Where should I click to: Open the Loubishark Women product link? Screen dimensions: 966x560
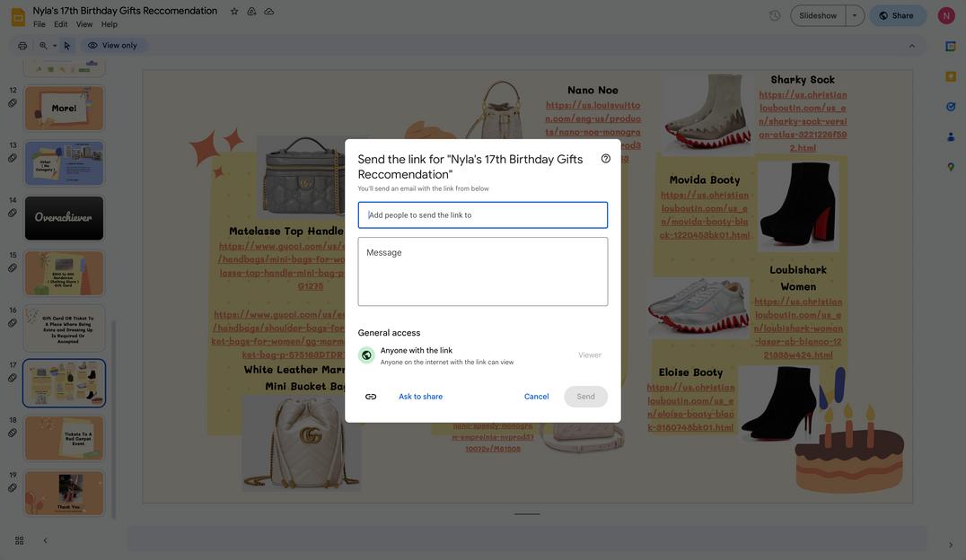coord(798,328)
